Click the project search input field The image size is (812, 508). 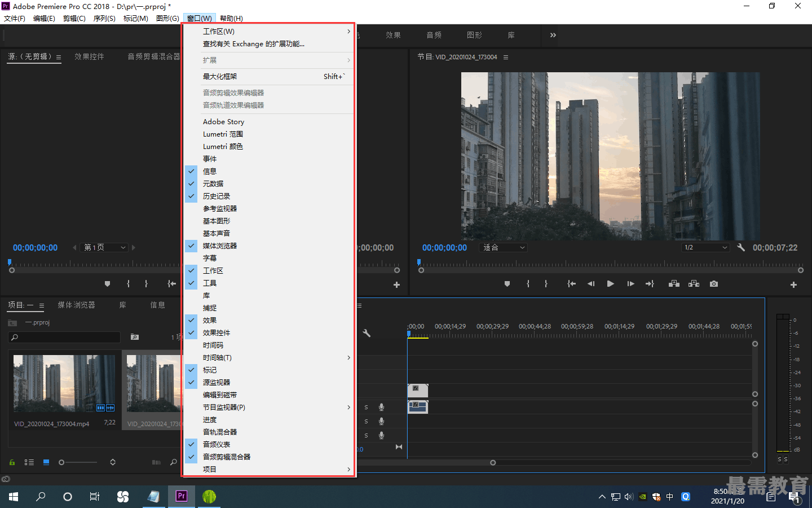(x=64, y=337)
